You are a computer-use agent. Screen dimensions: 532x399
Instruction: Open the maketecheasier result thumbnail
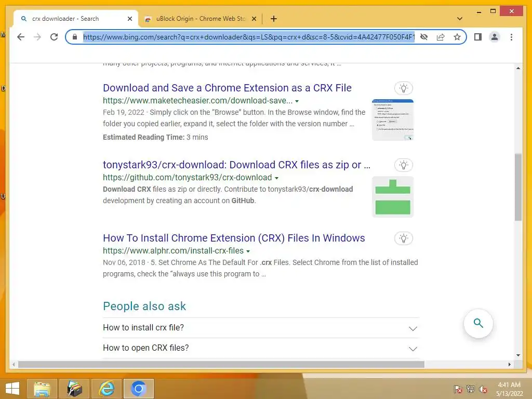(x=393, y=120)
